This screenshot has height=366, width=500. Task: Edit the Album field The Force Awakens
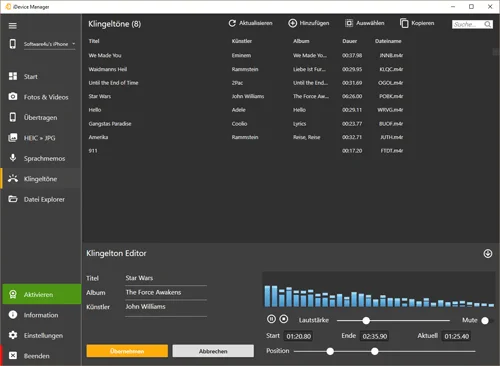(x=166, y=292)
